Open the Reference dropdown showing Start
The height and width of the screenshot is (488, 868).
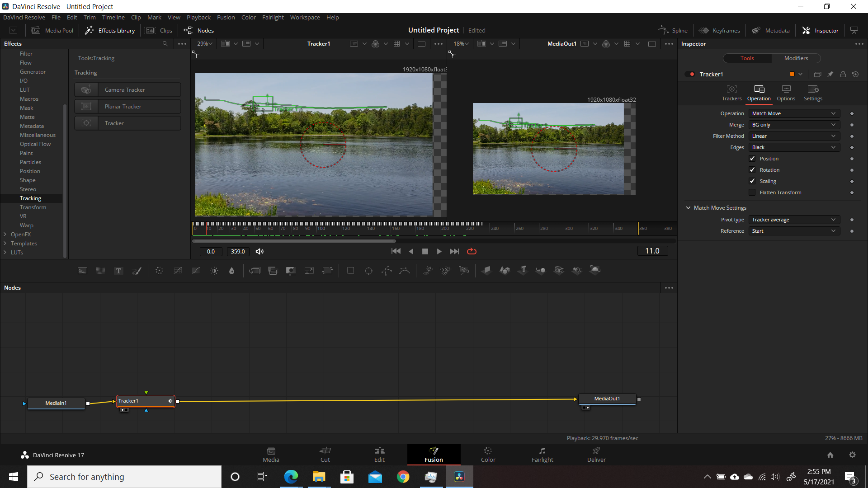(x=794, y=231)
